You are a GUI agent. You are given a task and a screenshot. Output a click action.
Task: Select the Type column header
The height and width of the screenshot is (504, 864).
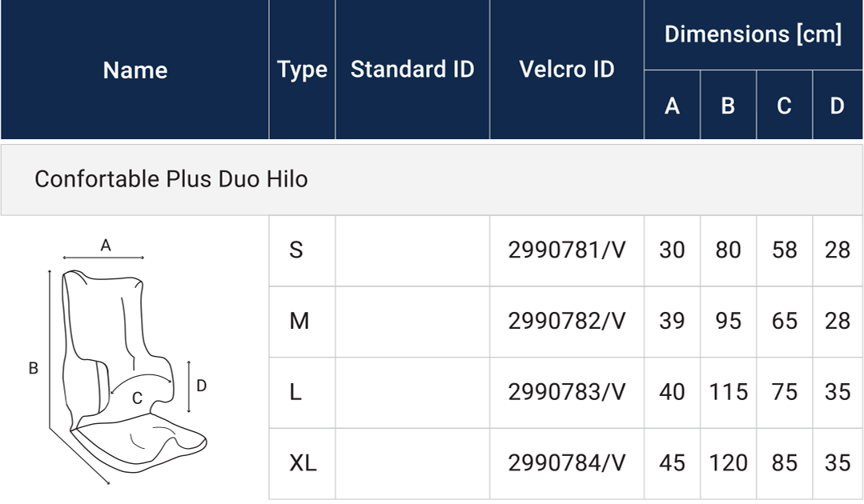pos(302,70)
